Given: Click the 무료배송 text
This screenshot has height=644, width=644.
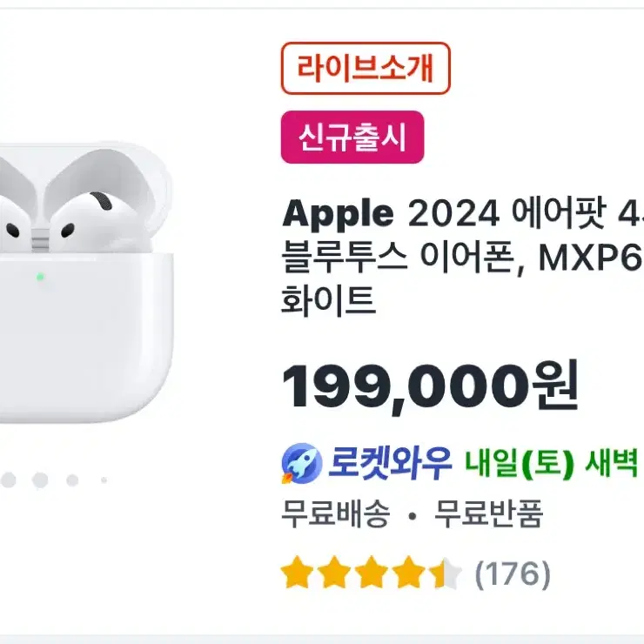Looking at the screenshot, I should (x=336, y=513).
